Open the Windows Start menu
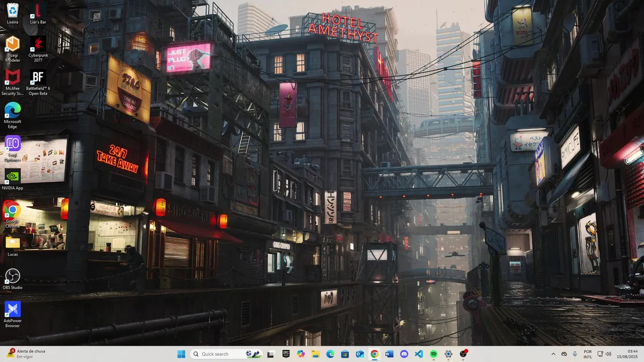 coord(181,354)
